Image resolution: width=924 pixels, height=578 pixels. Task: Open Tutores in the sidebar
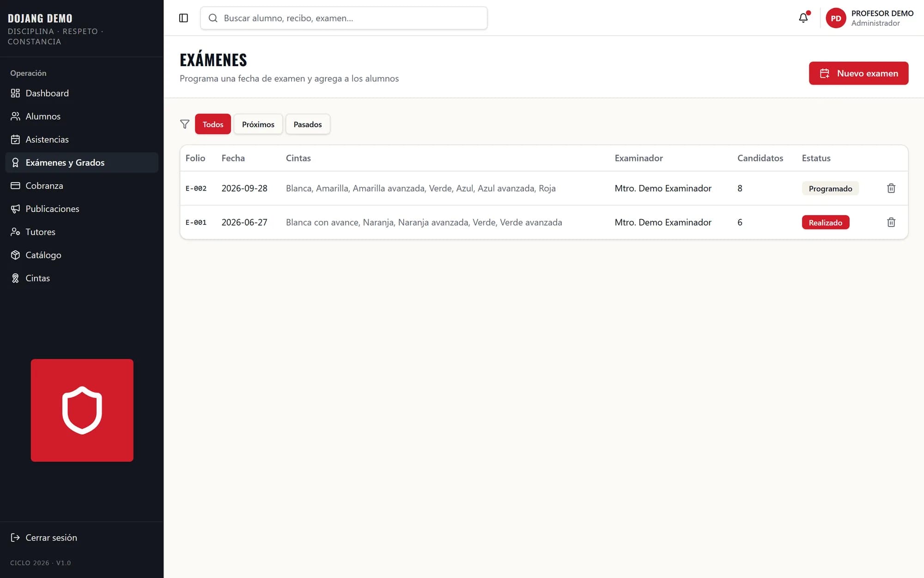coord(82,232)
